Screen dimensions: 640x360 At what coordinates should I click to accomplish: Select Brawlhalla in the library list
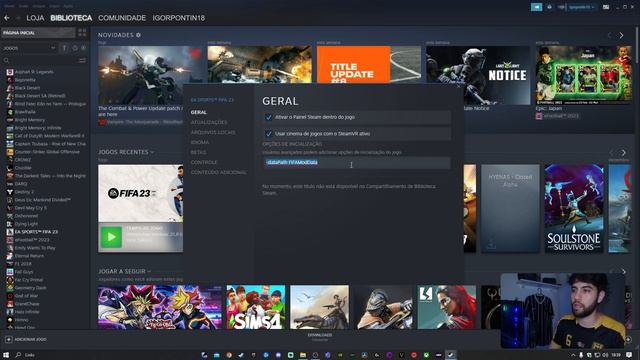(x=25, y=112)
